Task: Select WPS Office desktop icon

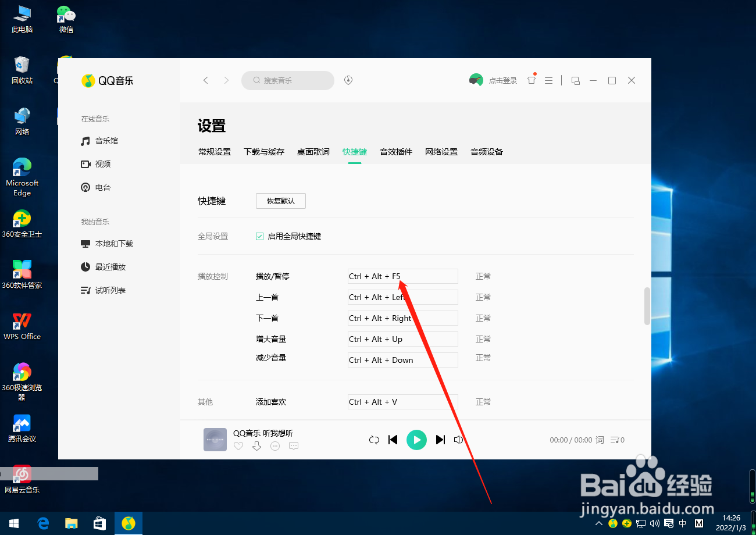Action: click(22, 326)
